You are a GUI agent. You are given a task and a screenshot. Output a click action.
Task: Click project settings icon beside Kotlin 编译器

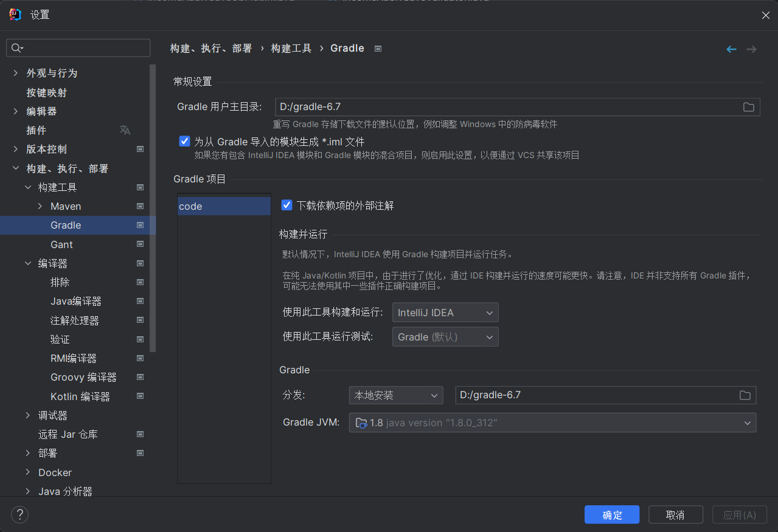point(140,396)
